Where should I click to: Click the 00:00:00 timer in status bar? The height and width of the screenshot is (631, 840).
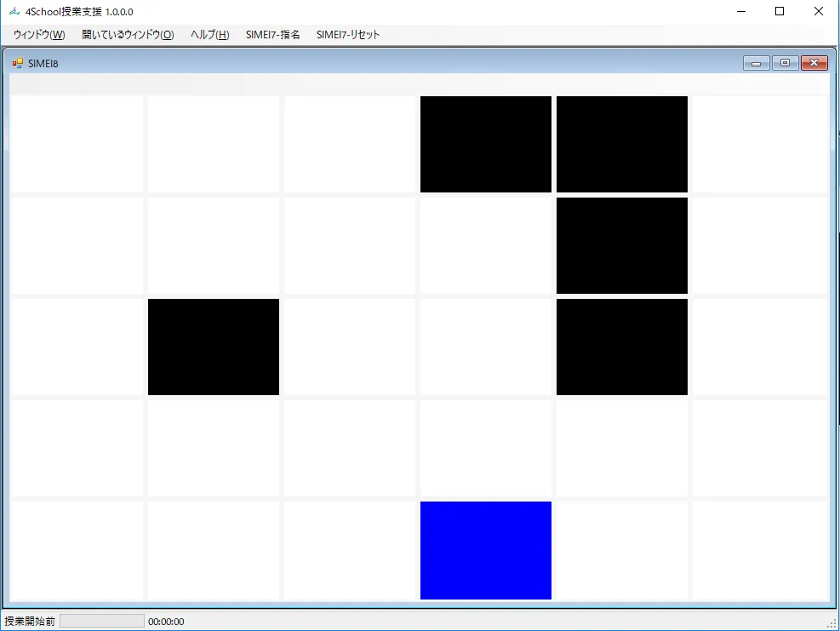point(166,622)
